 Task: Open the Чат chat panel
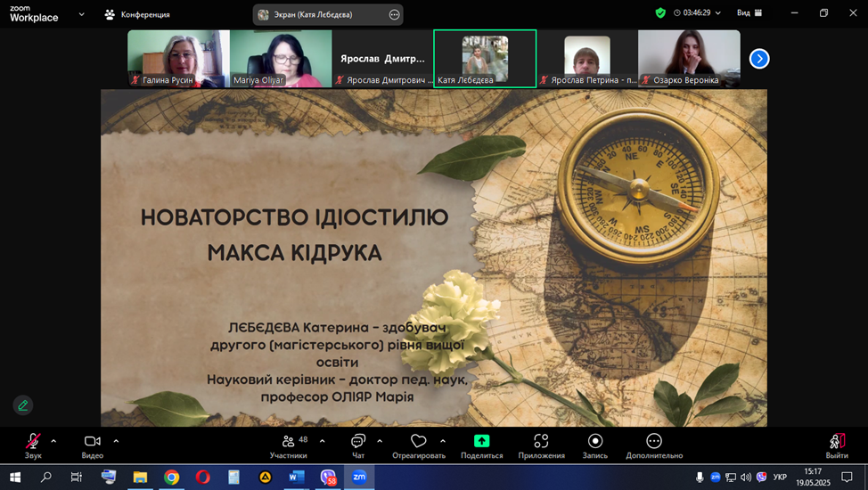[x=357, y=442]
